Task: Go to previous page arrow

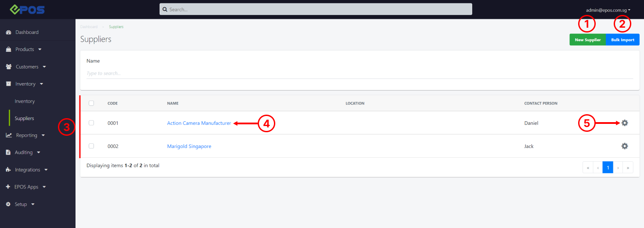Action: click(598, 167)
